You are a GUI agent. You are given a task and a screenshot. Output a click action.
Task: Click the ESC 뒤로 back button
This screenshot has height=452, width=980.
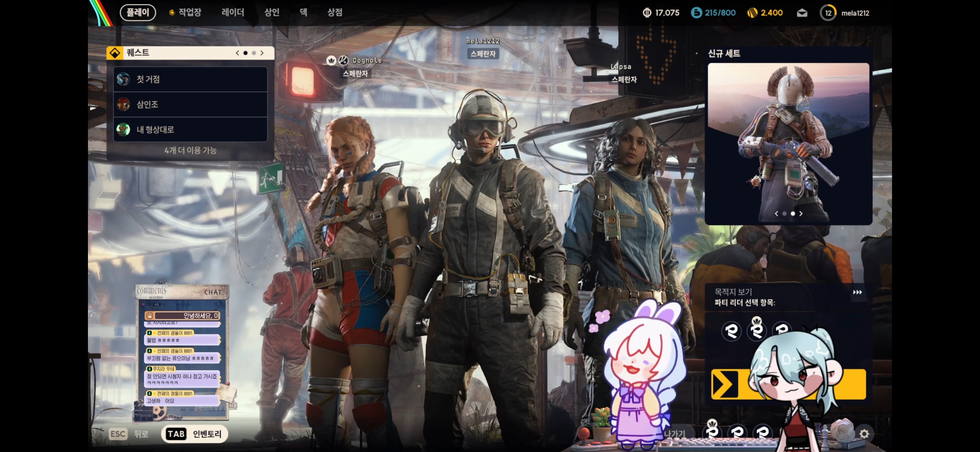[129, 434]
